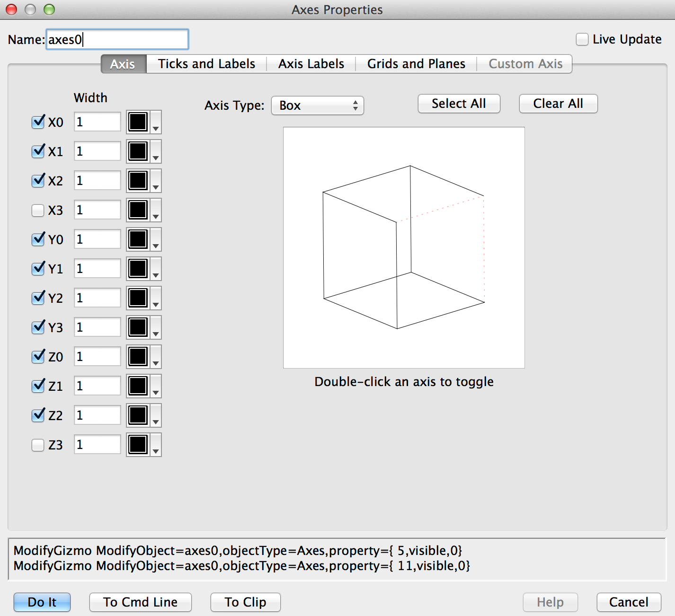The height and width of the screenshot is (616, 675).
Task: Click the Z3 axis color swatch
Action: coord(138,445)
